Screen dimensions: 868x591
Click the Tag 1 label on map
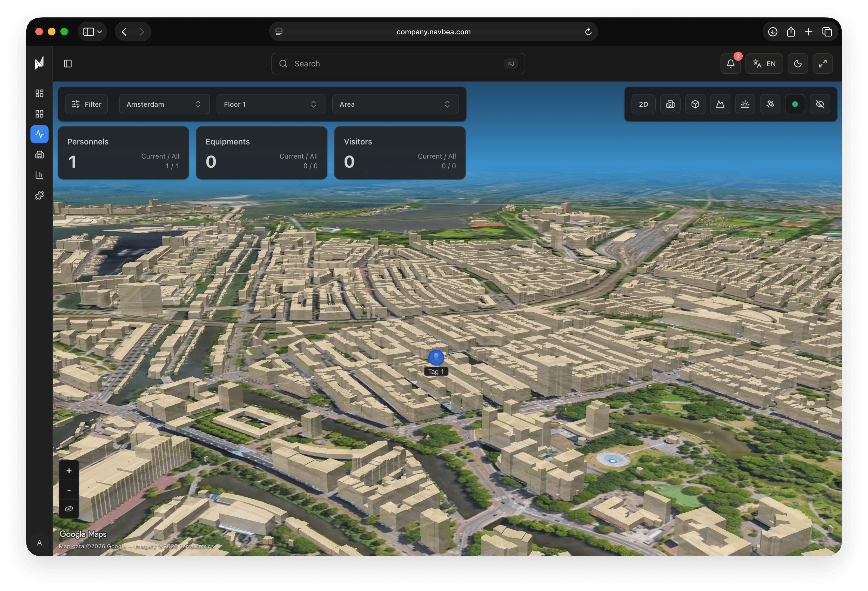pos(436,372)
